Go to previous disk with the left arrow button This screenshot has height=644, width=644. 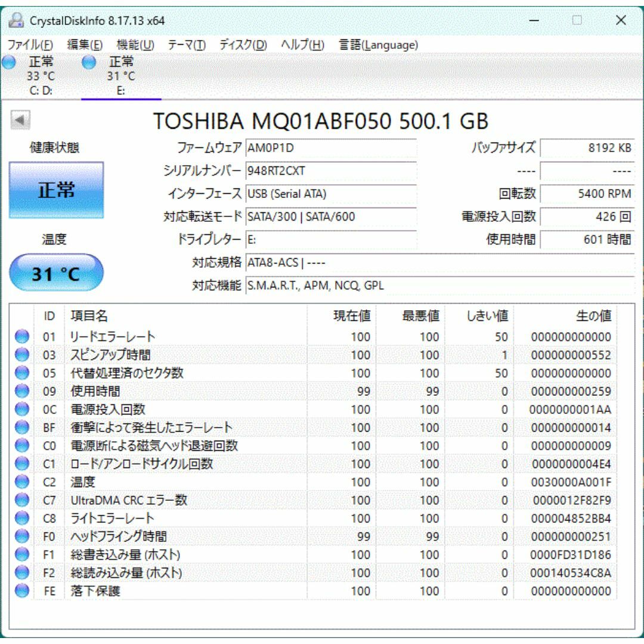[x=20, y=120]
